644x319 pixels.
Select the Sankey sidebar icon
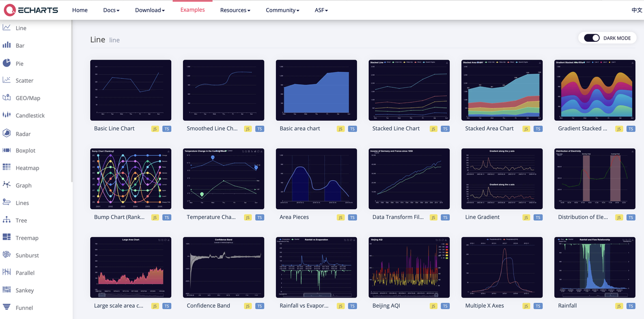(x=6, y=290)
